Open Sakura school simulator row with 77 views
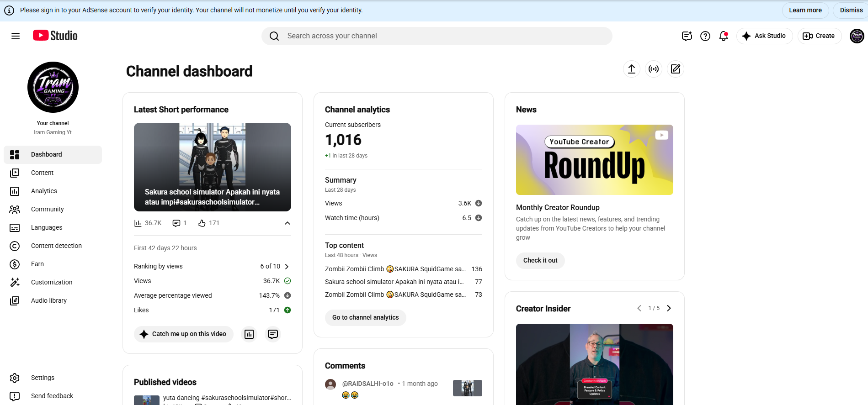868x405 pixels. [x=404, y=282]
